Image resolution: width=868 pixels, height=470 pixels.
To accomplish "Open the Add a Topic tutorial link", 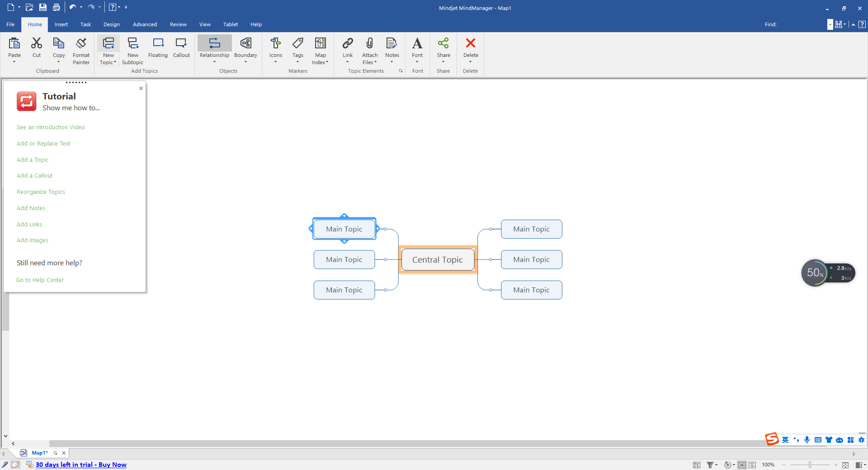I will (32, 160).
